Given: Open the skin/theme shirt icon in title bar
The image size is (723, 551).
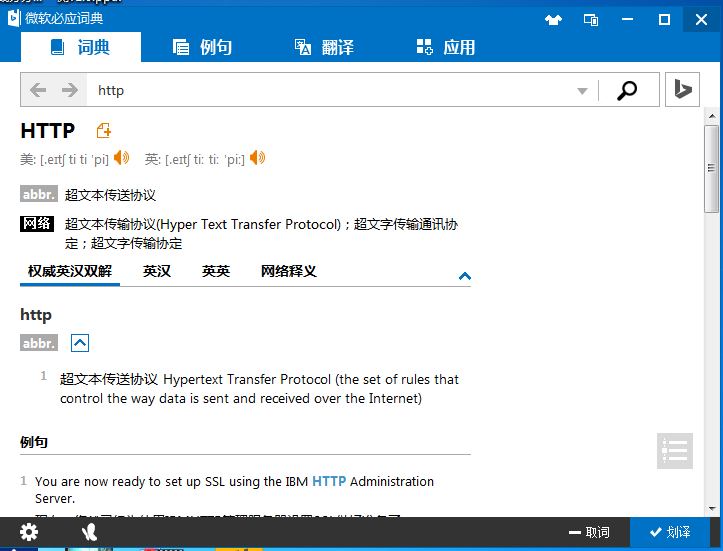Looking at the screenshot, I should pyautogui.click(x=553, y=19).
